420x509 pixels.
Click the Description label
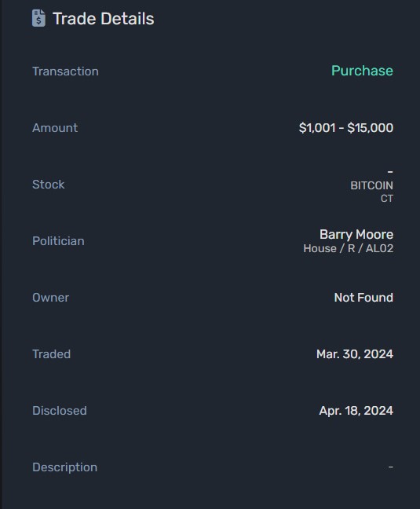(x=65, y=467)
